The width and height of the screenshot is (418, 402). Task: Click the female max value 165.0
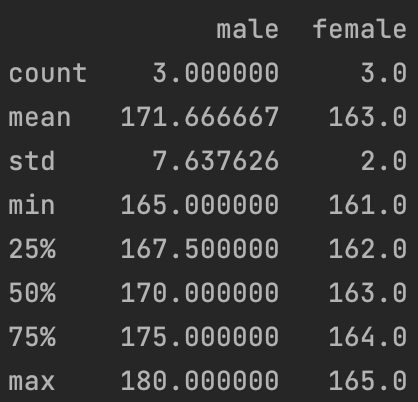[x=368, y=381]
